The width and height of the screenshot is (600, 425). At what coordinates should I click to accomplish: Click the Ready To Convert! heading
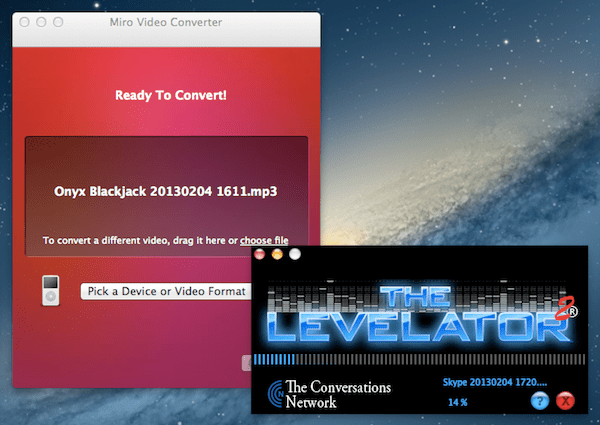(x=171, y=95)
